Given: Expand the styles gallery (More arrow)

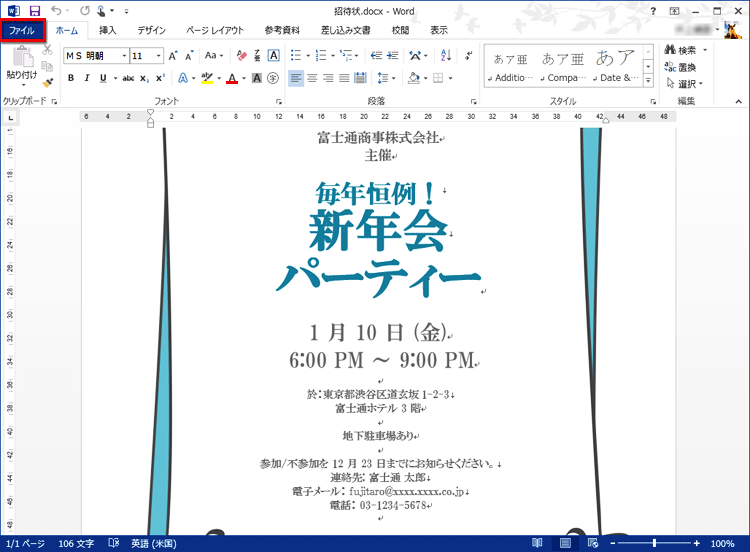Looking at the screenshot, I should 648,80.
